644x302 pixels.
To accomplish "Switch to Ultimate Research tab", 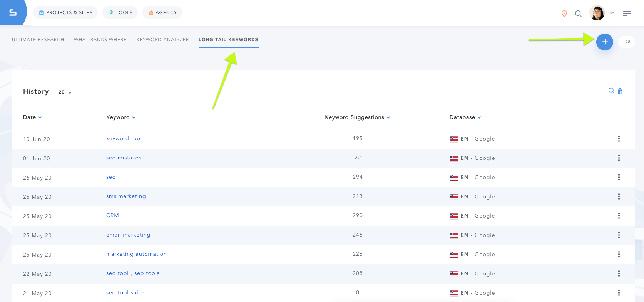I will (38, 40).
